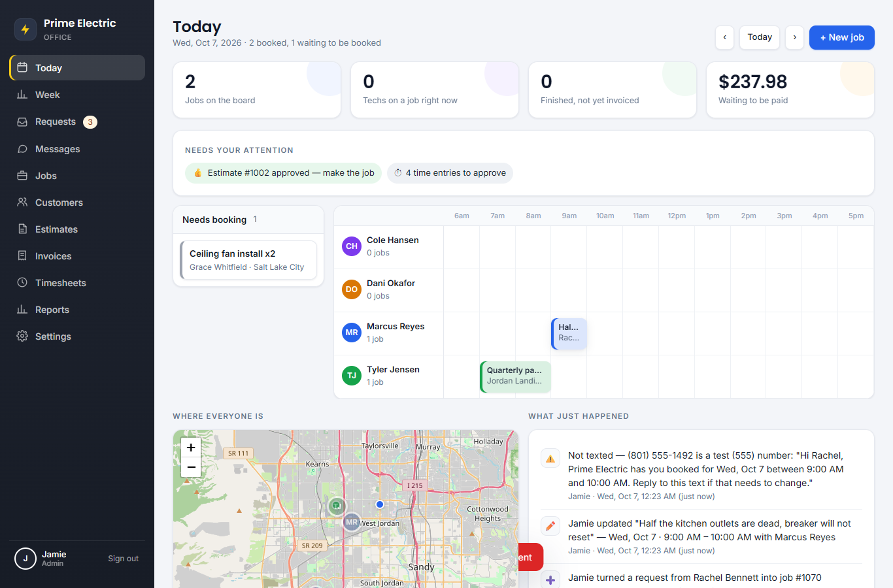Viewport: 893px width, 588px height.
Task: Click the warning icon beside the Not texted entry
Action: click(550, 459)
